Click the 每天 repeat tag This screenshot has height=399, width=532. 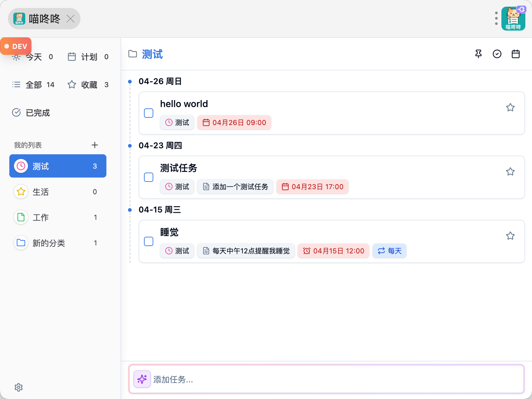click(x=390, y=251)
